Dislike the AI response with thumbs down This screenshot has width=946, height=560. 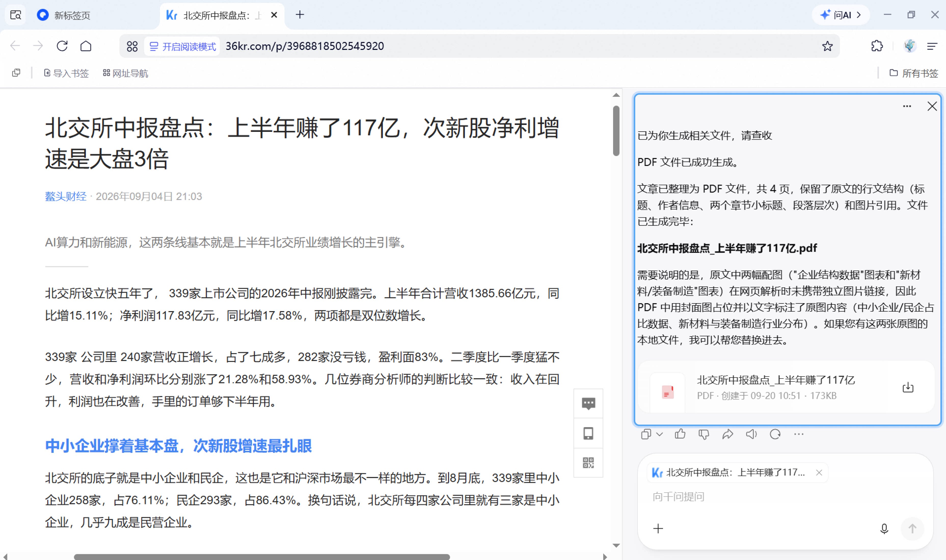pyautogui.click(x=704, y=434)
